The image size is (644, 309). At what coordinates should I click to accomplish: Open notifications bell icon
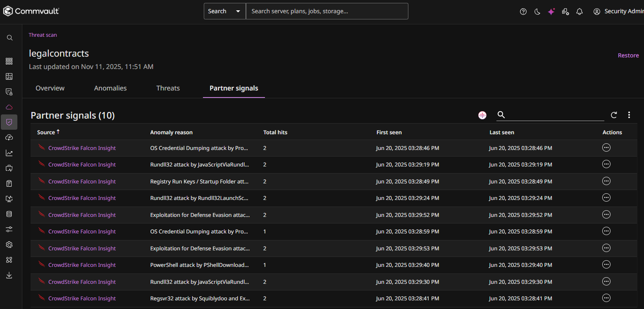[x=580, y=12]
